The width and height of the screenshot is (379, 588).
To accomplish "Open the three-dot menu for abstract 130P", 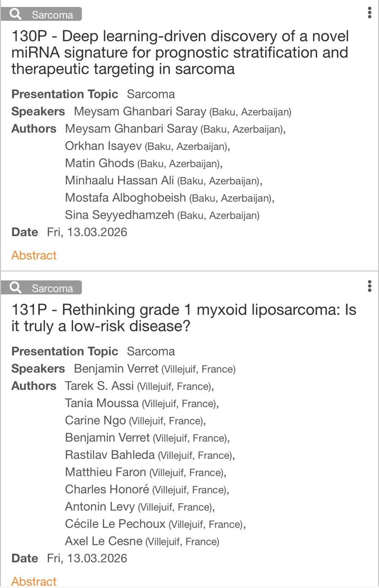I will [369, 13].
